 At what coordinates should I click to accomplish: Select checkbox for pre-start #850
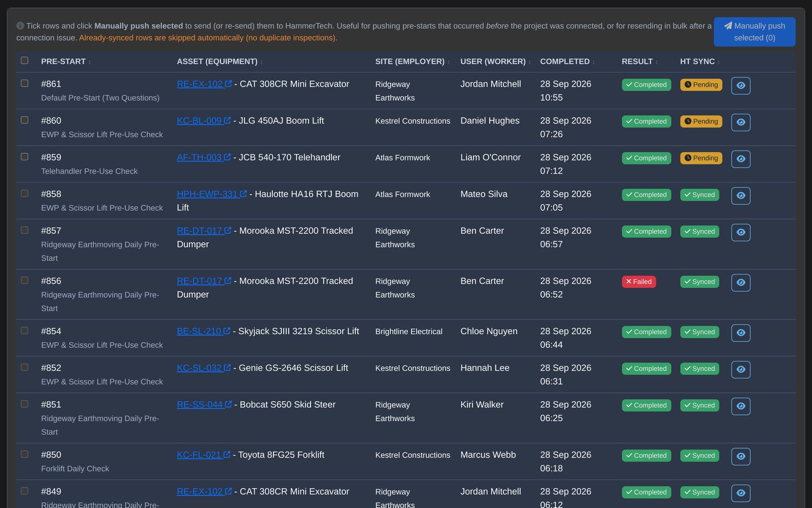24,454
